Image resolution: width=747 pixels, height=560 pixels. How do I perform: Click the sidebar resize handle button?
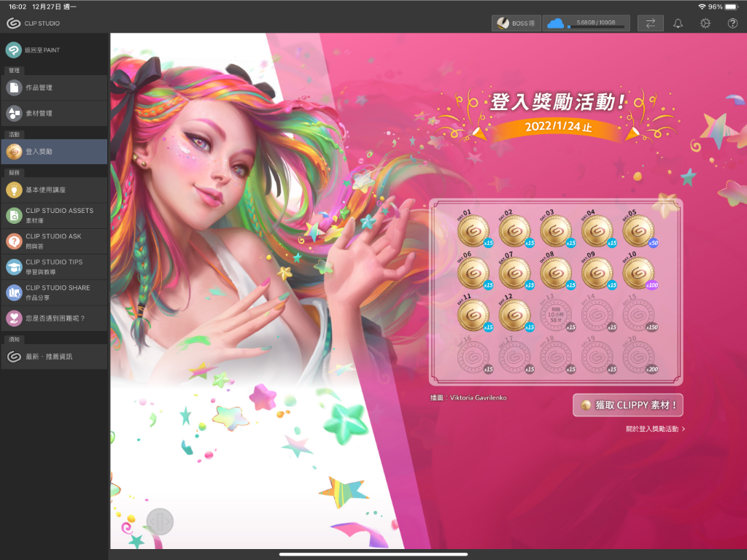click(x=160, y=522)
